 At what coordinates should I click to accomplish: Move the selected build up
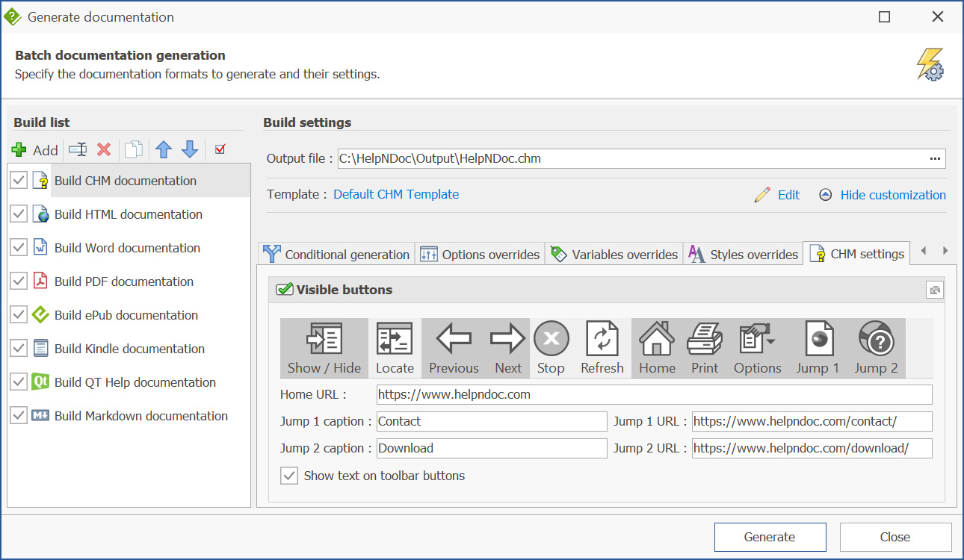(164, 150)
